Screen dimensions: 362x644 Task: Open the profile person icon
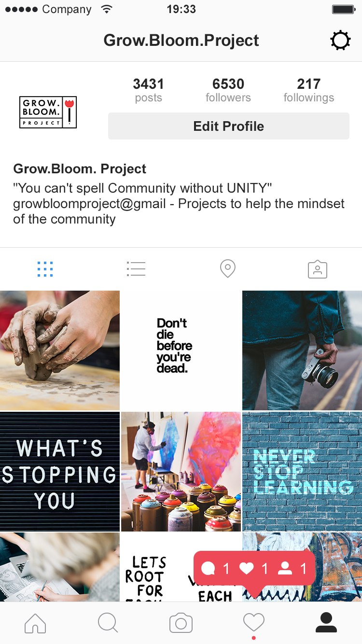point(326,623)
